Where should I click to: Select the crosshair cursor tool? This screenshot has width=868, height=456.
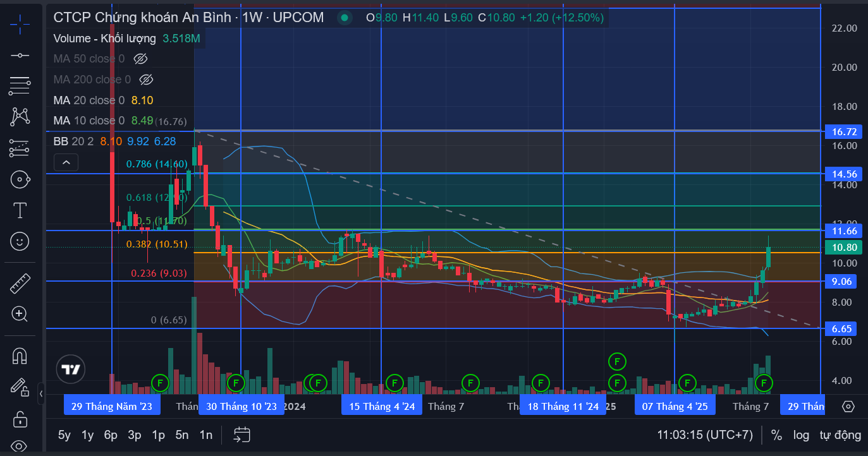tap(20, 25)
